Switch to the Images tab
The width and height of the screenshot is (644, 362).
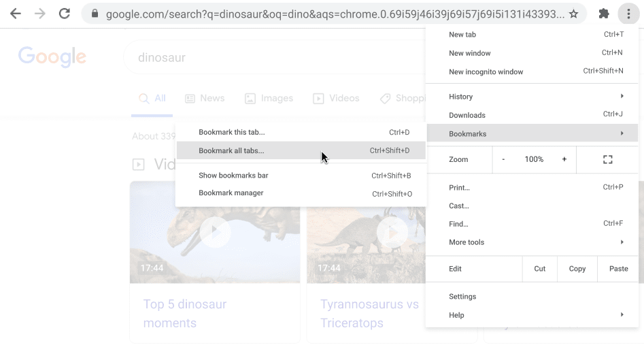pos(269,99)
